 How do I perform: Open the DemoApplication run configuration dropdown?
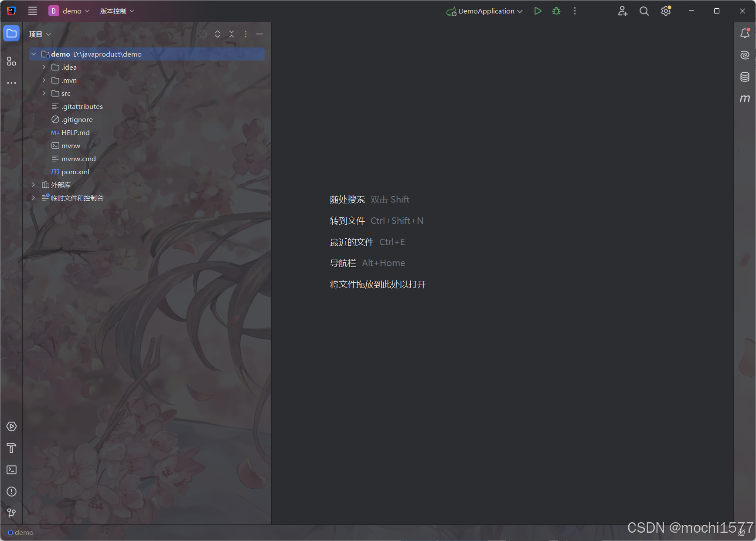[484, 11]
